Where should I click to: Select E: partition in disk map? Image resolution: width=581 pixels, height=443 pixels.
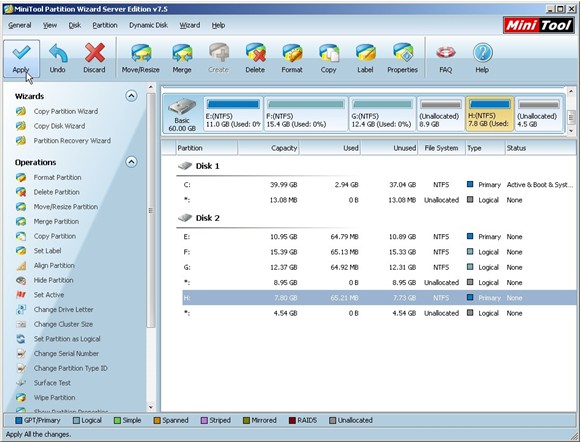click(233, 114)
